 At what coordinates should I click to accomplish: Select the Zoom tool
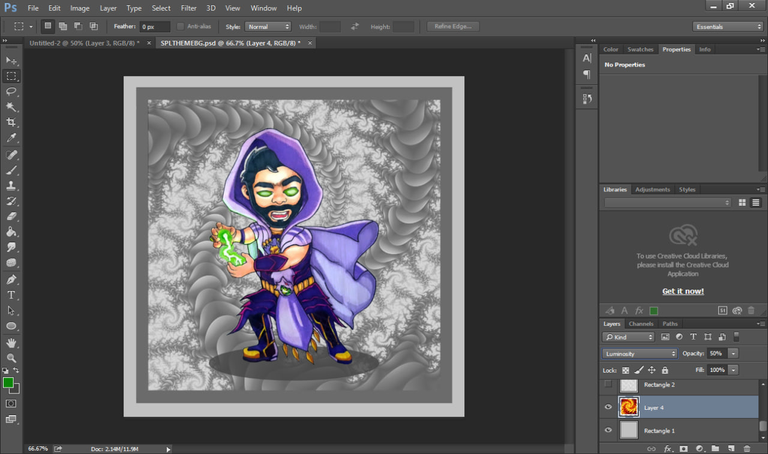pos(11,358)
